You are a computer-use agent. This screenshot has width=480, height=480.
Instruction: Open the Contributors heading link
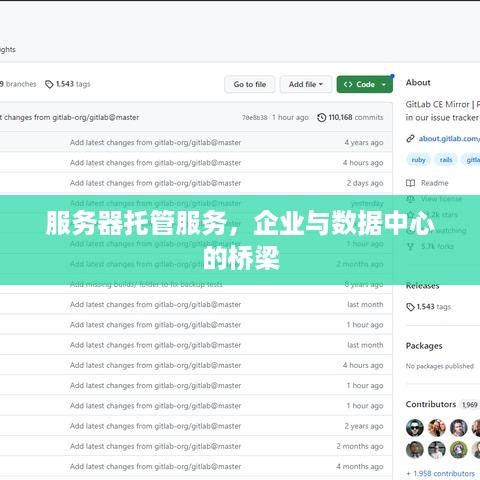431,404
